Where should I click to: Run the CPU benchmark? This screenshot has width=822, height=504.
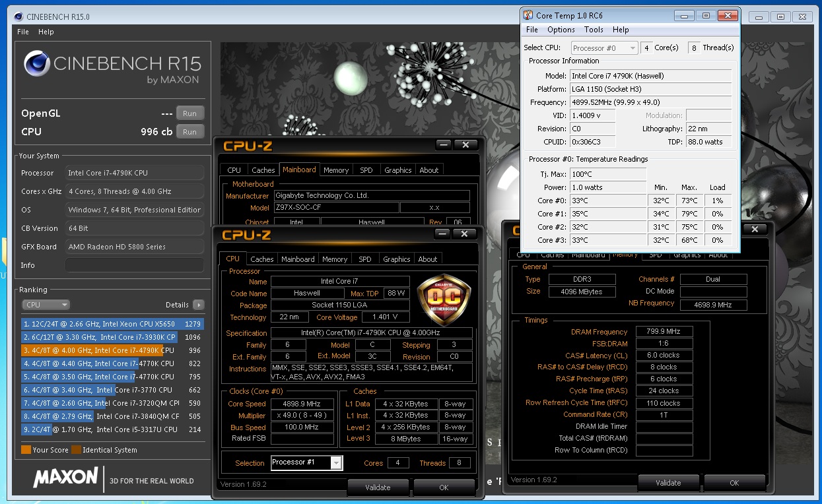pyautogui.click(x=189, y=132)
